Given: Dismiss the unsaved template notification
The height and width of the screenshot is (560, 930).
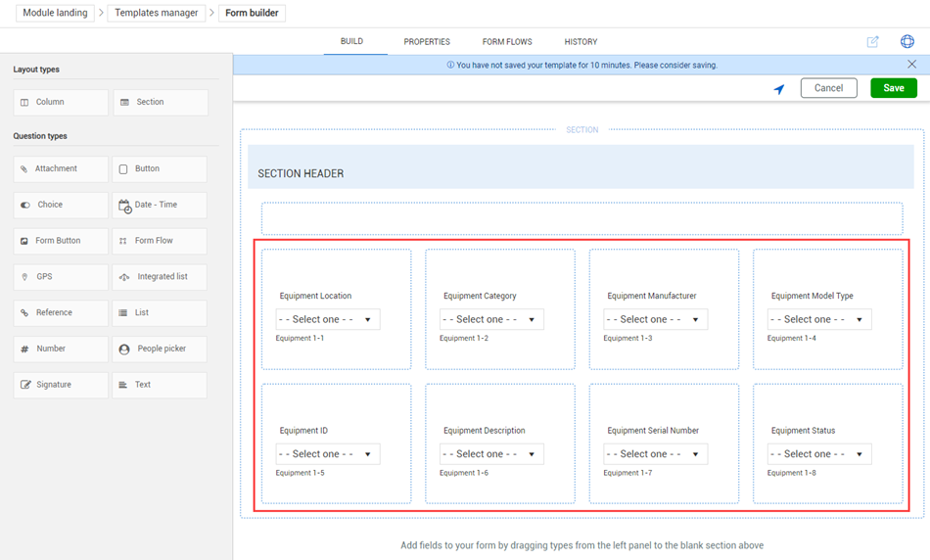Looking at the screenshot, I should 911,65.
